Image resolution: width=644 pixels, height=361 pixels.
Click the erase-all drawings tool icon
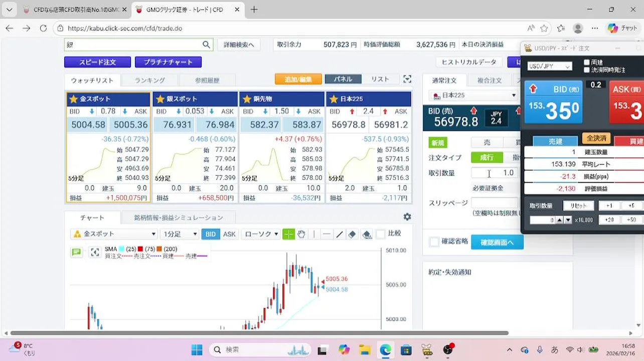pos(367,234)
